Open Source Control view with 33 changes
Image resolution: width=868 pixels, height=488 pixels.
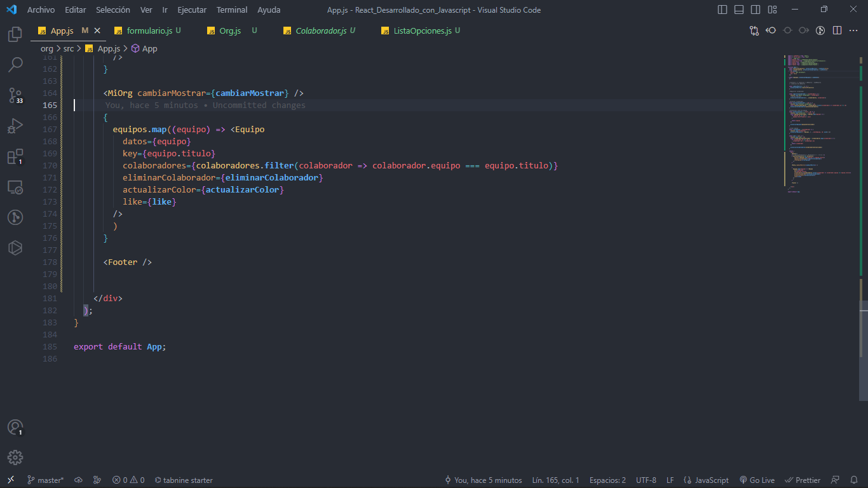tap(15, 95)
